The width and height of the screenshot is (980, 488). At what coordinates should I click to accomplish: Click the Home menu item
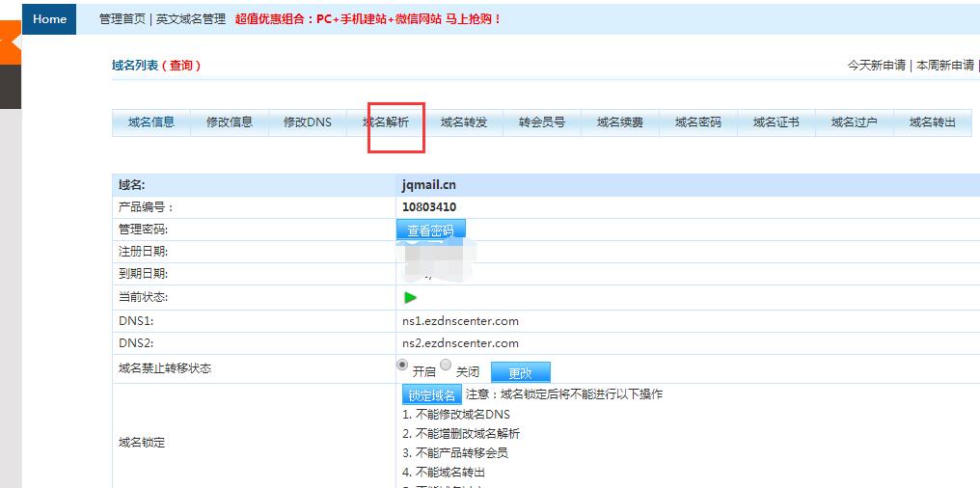pyautogui.click(x=49, y=18)
